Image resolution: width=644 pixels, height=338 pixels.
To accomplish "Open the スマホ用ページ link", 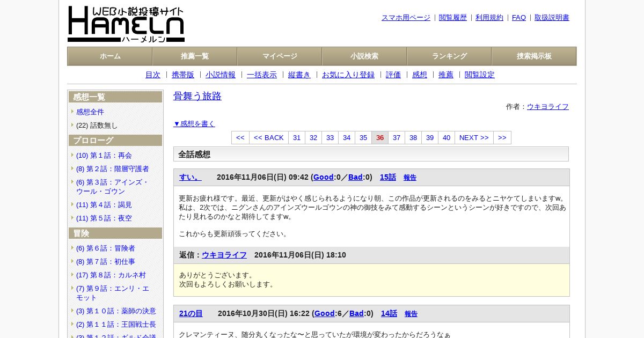I will click(x=406, y=17).
